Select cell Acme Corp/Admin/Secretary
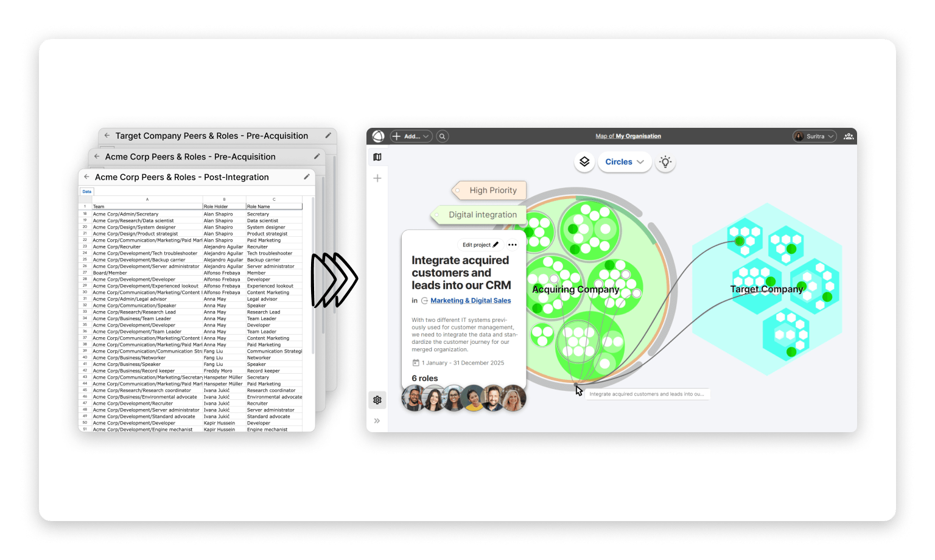This screenshot has height=560, width=935. point(147,214)
